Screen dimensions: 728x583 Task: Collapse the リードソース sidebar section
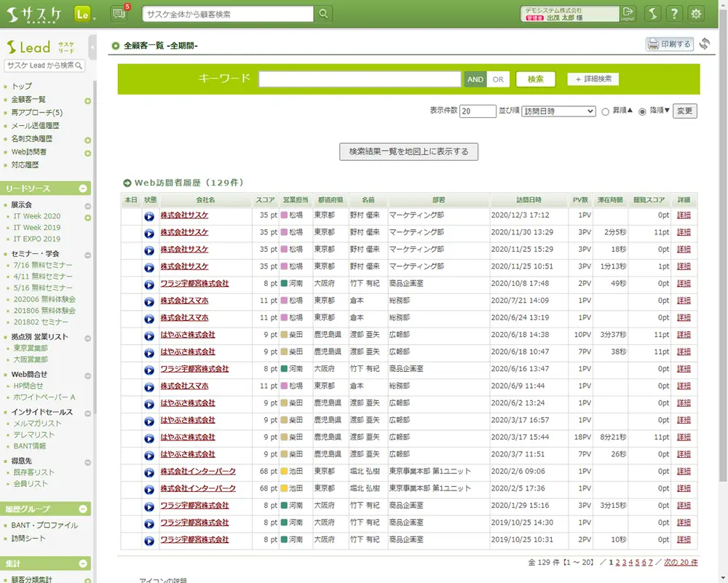(x=83, y=189)
